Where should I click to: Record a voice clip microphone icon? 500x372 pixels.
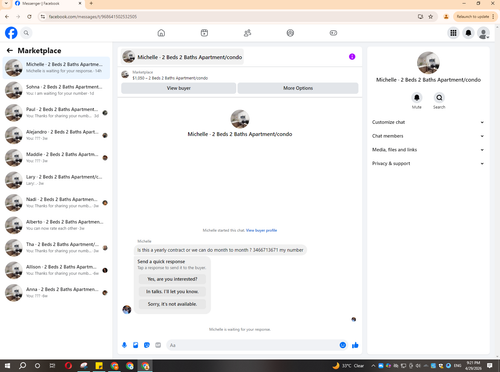pos(124,345)
